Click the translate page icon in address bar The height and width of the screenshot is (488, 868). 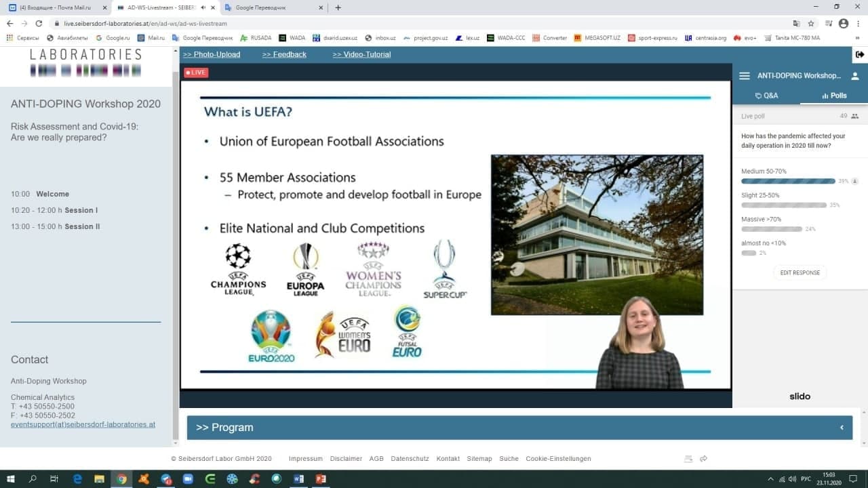797,23
